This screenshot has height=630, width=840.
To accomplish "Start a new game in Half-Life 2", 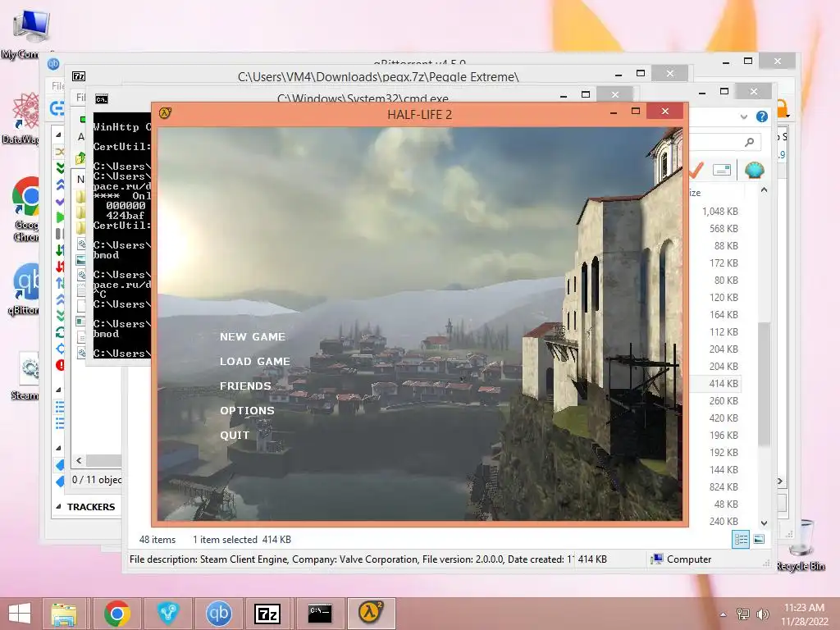I will (253, 337).
